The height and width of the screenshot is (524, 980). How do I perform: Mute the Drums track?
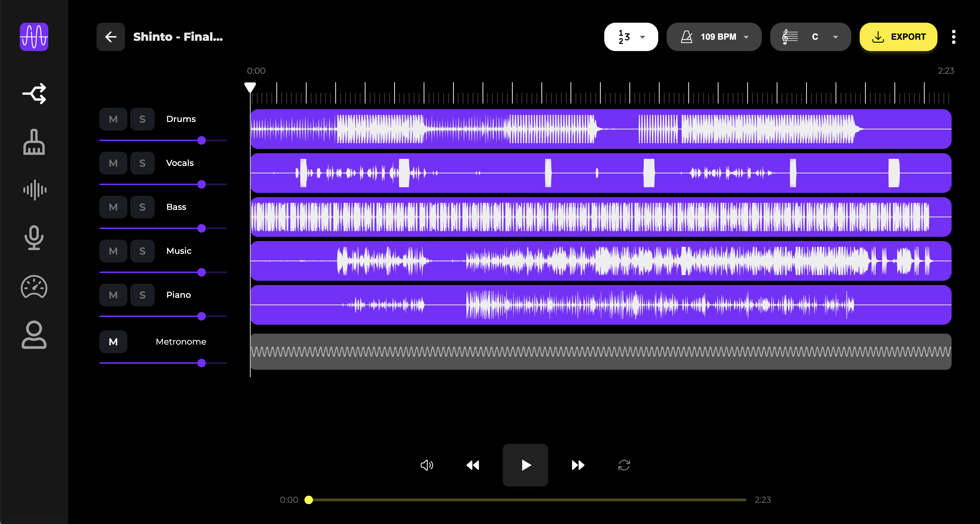pos(113,119)
